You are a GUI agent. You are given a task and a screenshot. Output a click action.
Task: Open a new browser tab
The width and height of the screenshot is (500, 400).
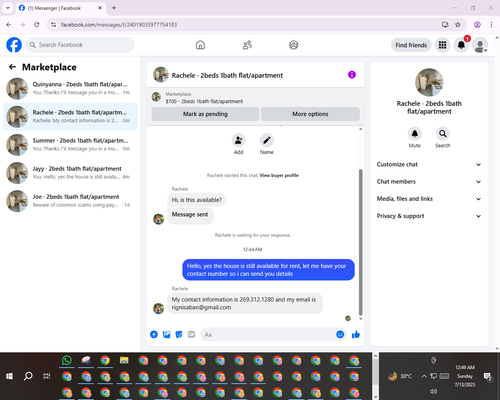114,8
